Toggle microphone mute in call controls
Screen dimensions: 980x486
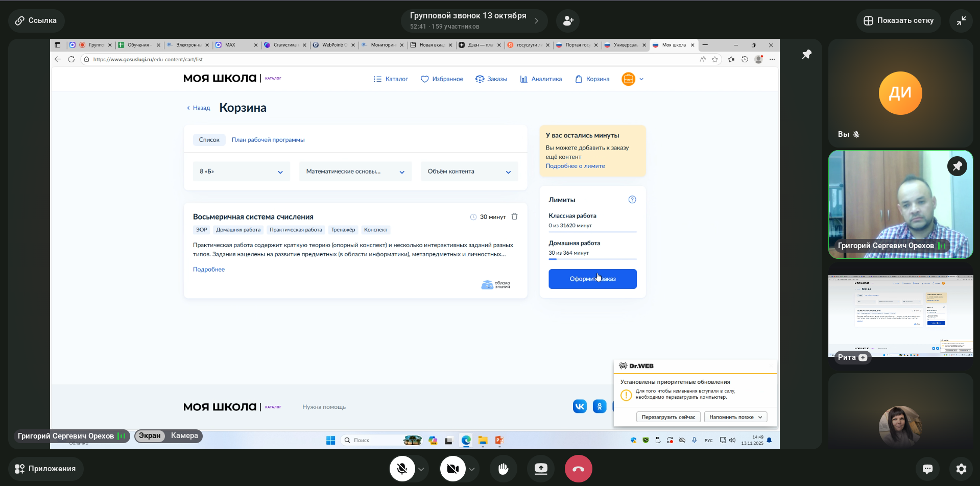tap(402, 469)
